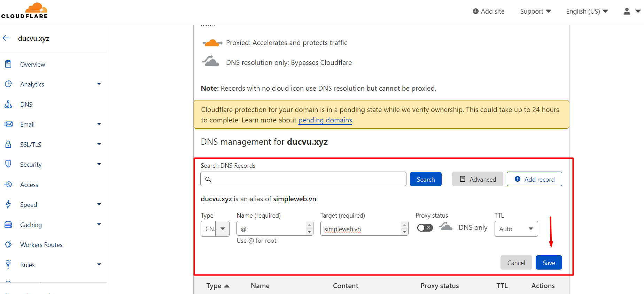644x294 pixels.
Task: Click the Caching drive icon
Action: point(8,225)
